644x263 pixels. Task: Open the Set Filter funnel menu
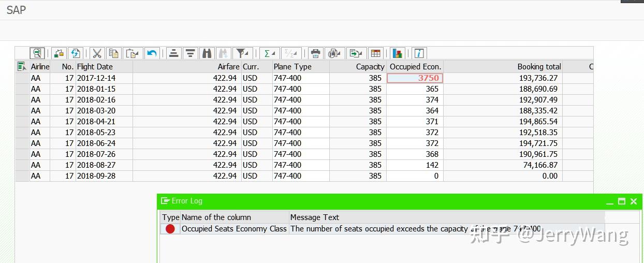(242, 53)
